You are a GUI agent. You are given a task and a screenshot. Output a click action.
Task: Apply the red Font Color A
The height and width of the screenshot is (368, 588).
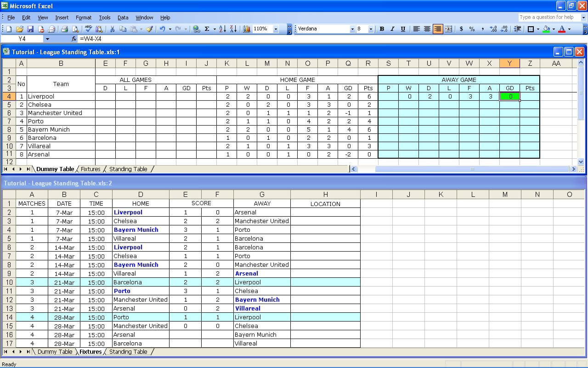coord(561,29)
